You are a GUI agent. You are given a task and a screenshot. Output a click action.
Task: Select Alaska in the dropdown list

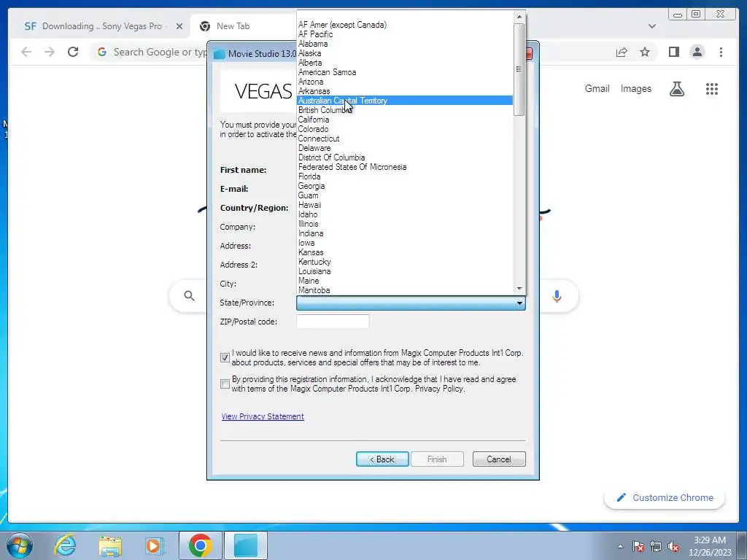(x=404, y=53)
